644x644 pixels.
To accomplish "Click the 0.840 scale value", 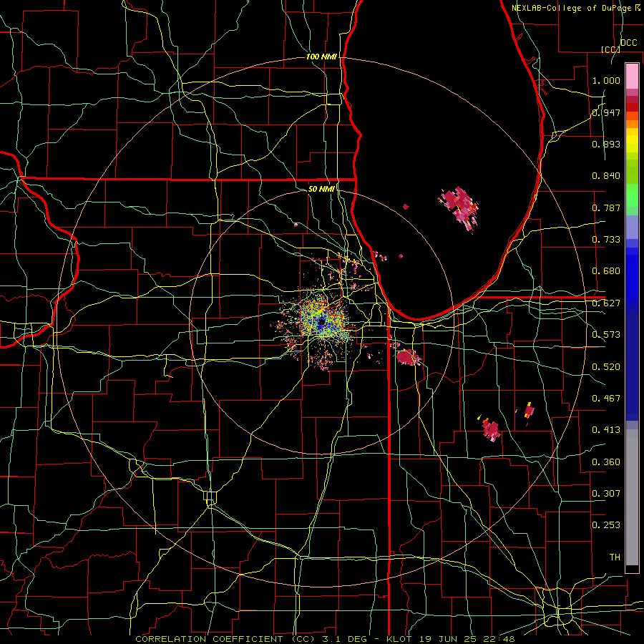I will (606, 176).
